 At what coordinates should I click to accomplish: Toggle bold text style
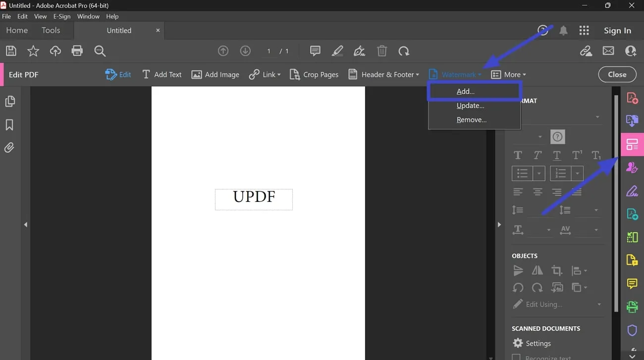(518, 155)
